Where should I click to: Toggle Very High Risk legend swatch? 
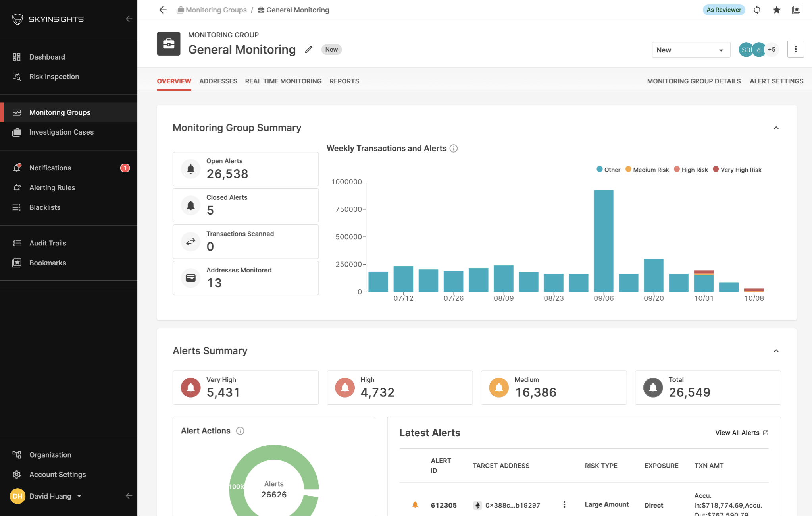tap(716, 169)
